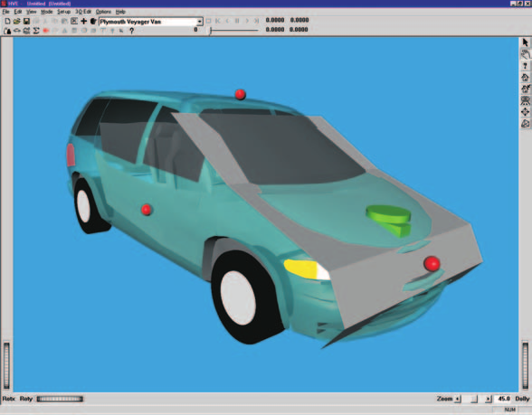Click the Zoom value field showing 45.0

(503, 399)
